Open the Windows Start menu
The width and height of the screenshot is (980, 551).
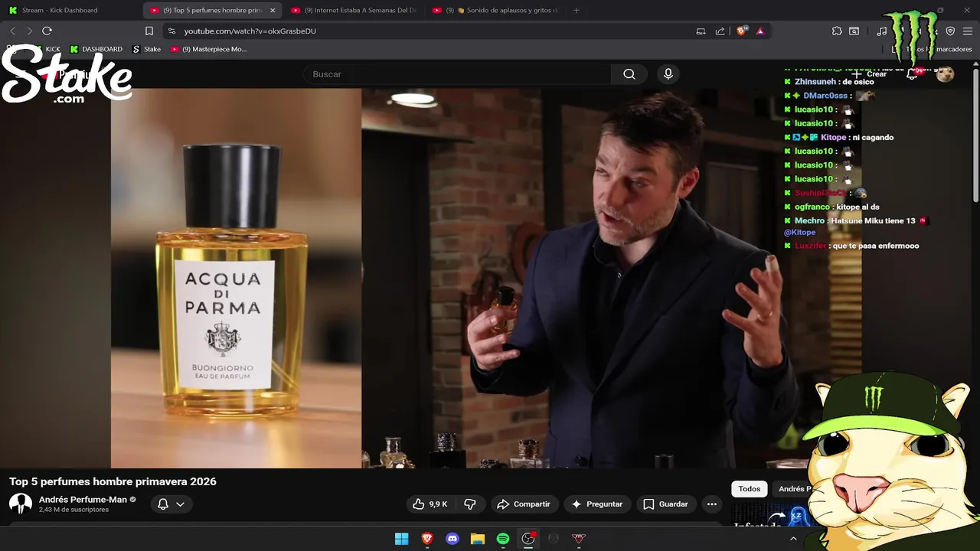pos(401,539)
